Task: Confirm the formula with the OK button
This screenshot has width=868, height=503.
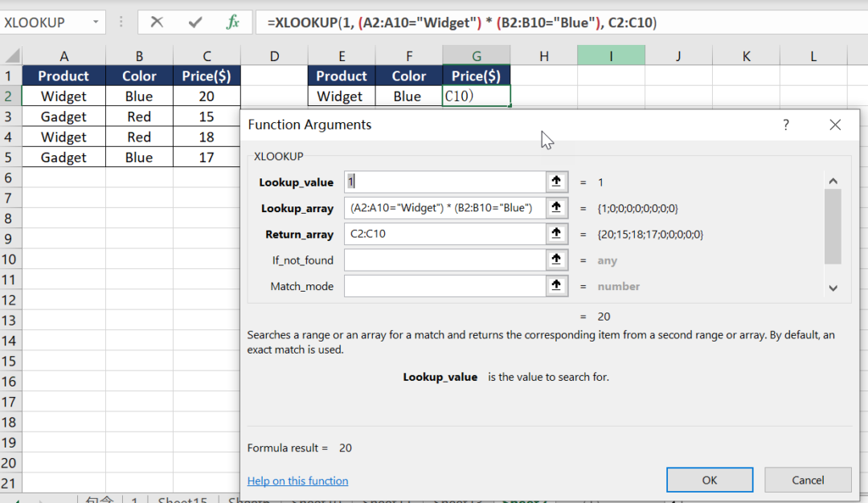Action: (x=709, y=480)
